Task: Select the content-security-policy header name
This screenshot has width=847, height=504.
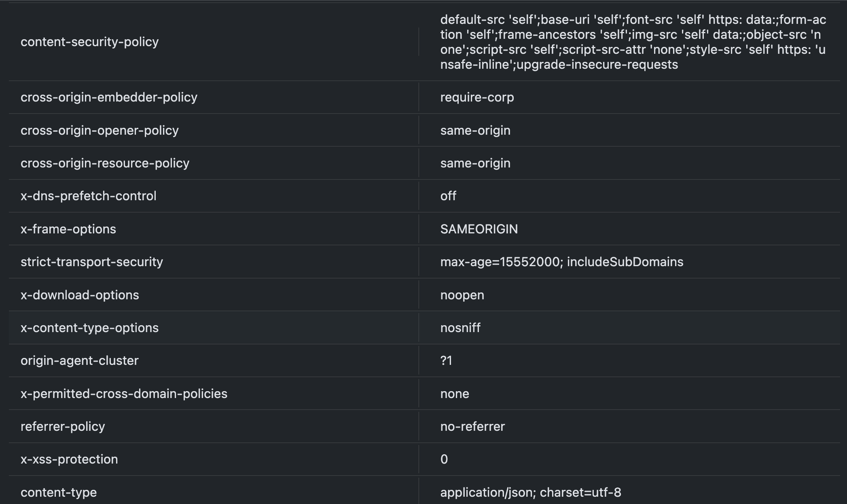Action: tap(89, 42)
